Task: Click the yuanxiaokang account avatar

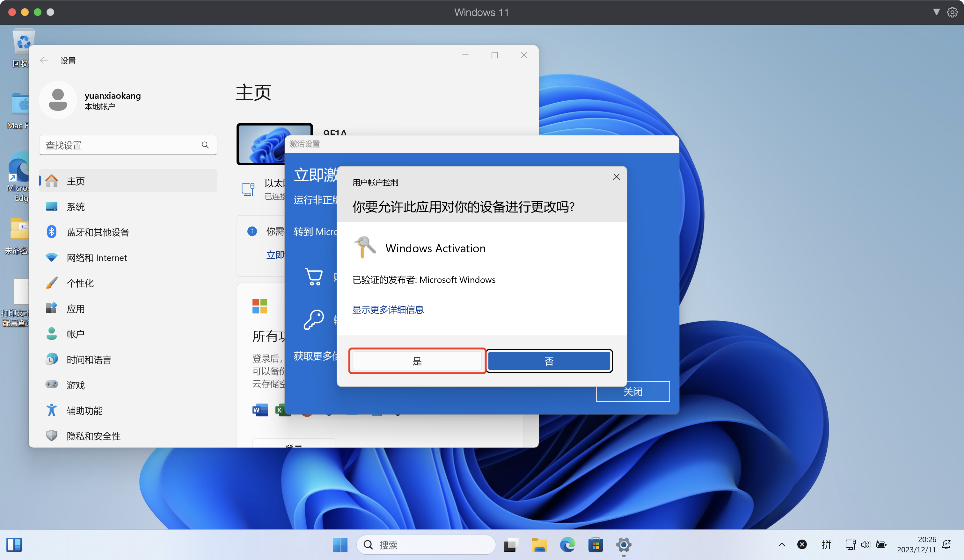Action: 58,100
